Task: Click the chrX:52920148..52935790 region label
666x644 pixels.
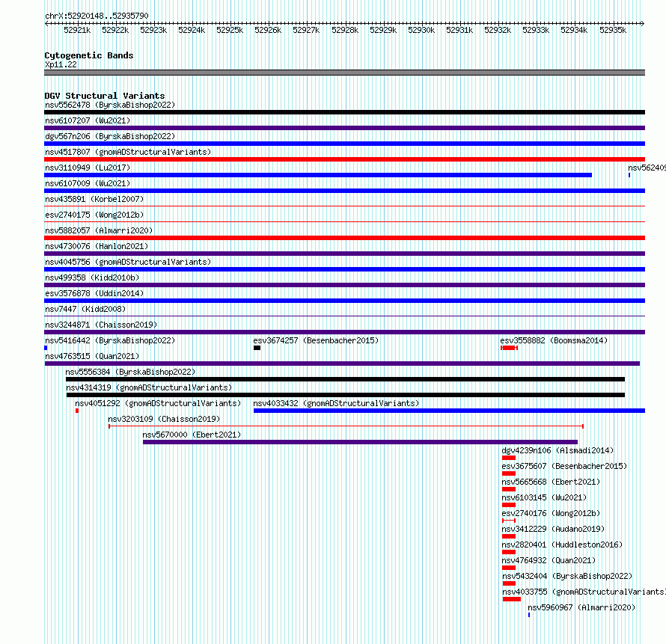Action: (97, 16)
